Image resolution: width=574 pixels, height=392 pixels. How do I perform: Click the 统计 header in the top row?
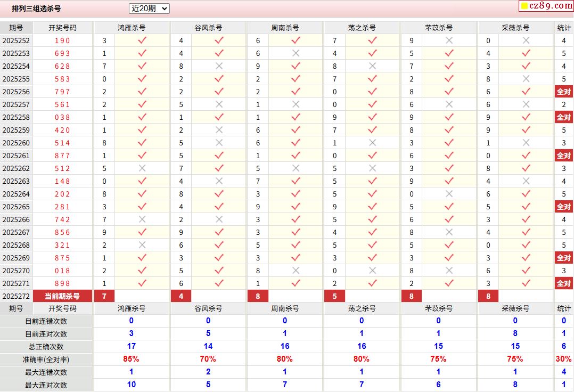pyautogui.click(x=564, y=28)
